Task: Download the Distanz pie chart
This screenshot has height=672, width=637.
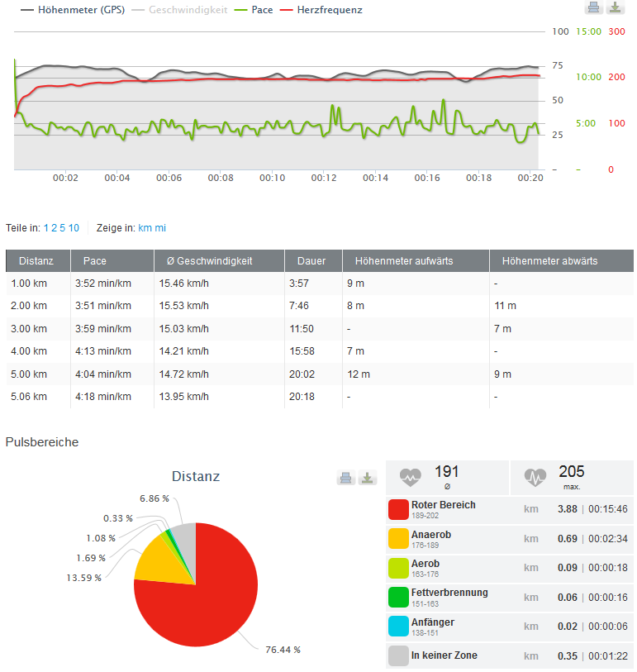Action: tap(368, 478)
